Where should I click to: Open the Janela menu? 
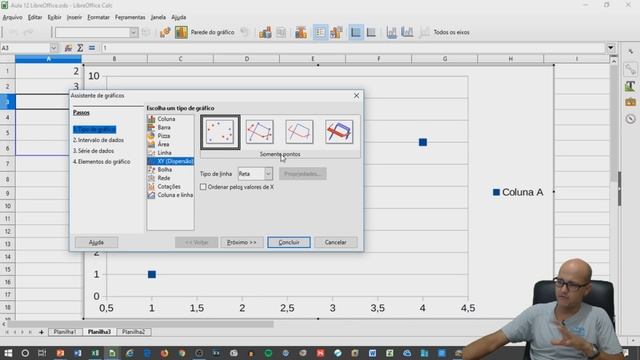(158, 17)
